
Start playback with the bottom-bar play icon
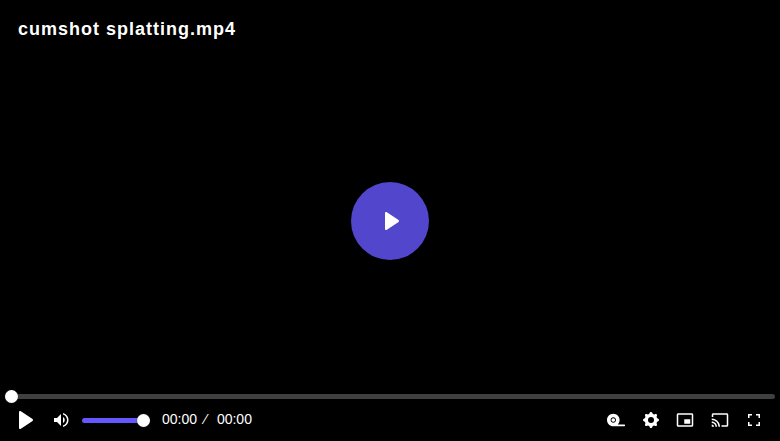point(25,420)
